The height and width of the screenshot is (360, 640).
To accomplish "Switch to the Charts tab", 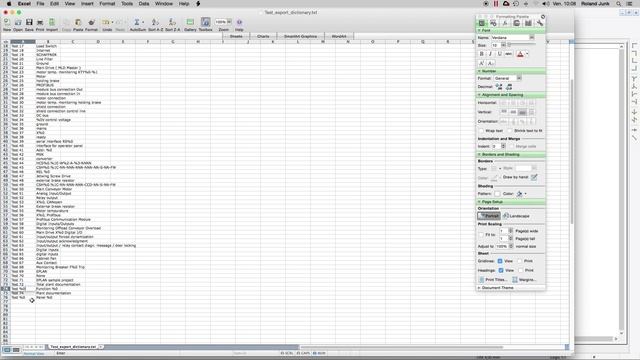I will click(263, 36).
